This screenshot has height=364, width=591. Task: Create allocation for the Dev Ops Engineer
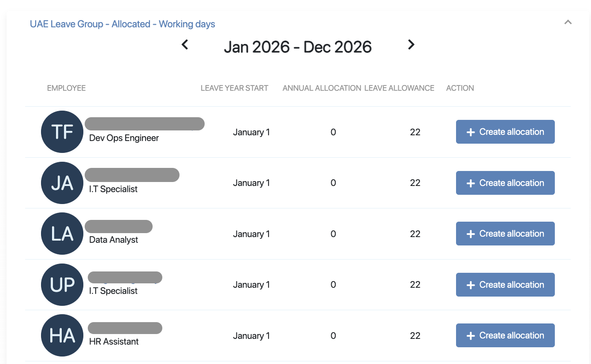point(505,132)
